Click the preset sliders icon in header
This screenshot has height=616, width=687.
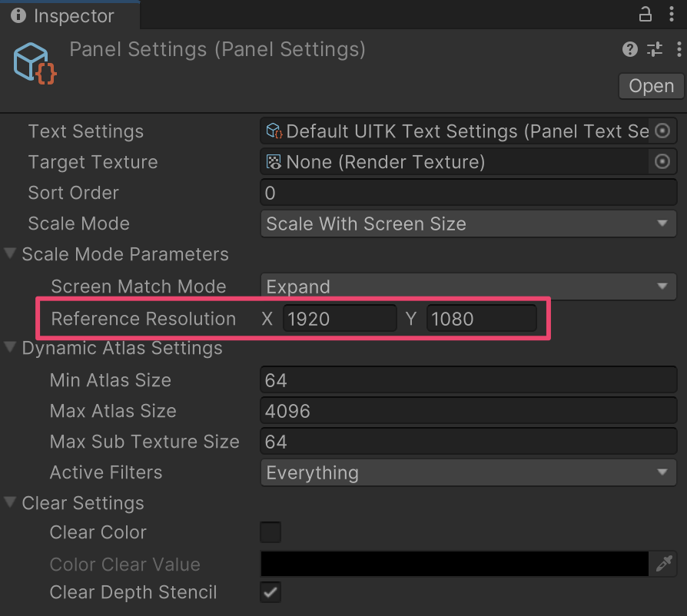coord(655,49)
